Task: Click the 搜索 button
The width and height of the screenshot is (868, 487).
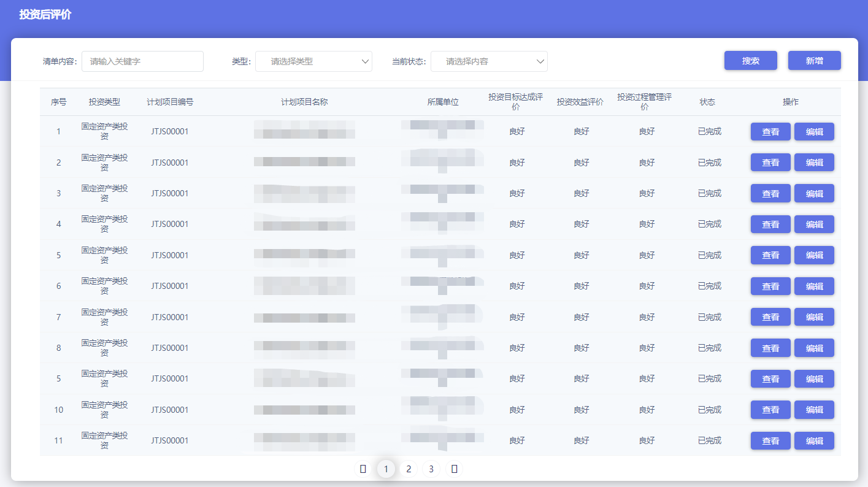Action: 751,61
